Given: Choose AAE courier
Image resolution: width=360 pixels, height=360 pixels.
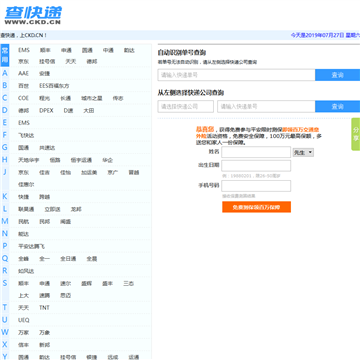Looking at the screenshot, I should pyautogui.click(x=23, y=73).
